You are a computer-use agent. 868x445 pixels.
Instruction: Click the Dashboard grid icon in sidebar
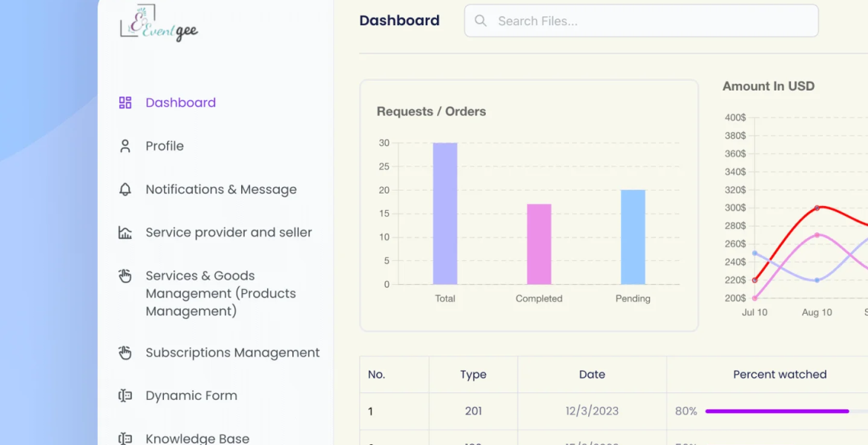click(125, 103)
